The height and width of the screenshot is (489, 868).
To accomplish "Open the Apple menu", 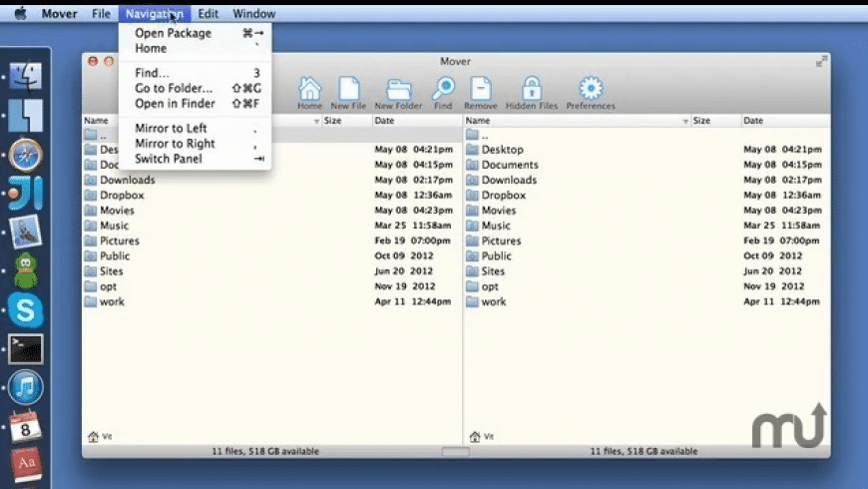I will point(21,13).
